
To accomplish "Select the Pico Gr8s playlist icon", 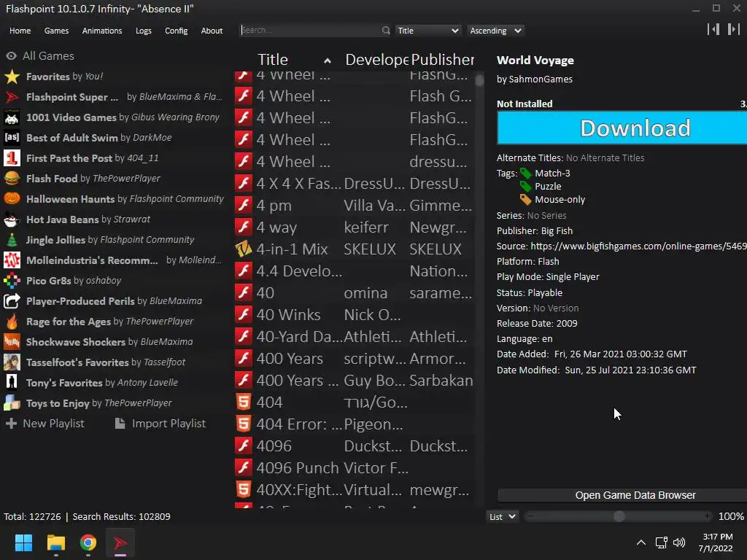I will [x=12, y=281].
